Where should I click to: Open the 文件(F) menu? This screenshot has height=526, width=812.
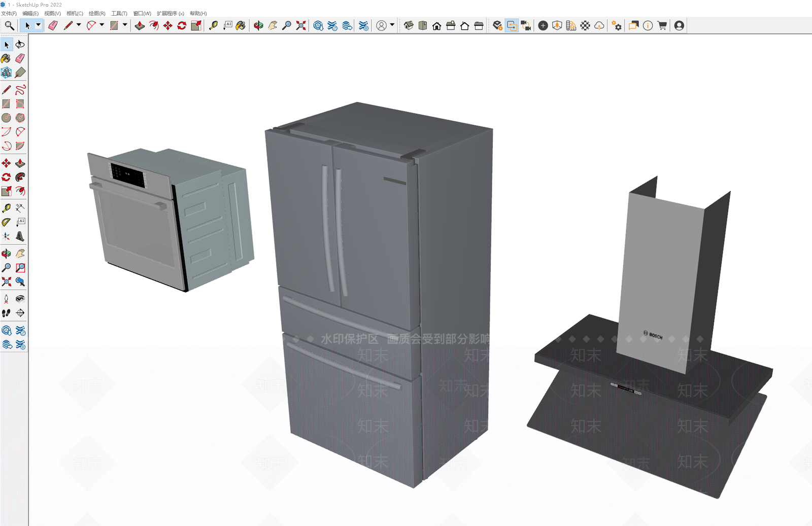point(9,13)
